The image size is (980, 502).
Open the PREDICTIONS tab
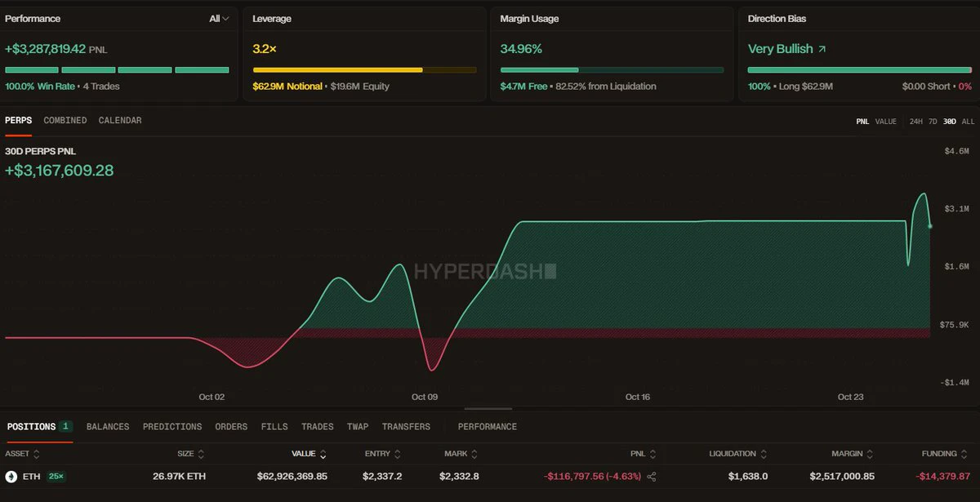click(x=172, y=427)
